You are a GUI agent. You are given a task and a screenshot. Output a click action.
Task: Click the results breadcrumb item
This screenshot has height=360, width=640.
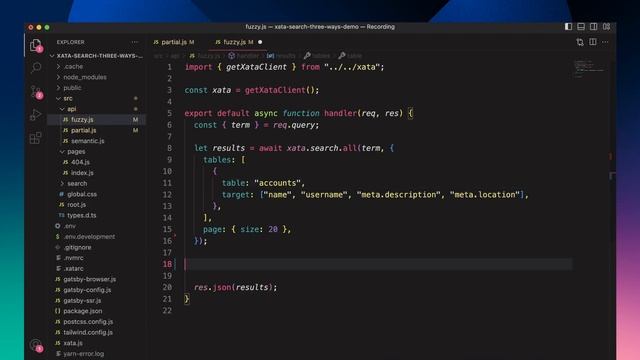click(281, 56)
